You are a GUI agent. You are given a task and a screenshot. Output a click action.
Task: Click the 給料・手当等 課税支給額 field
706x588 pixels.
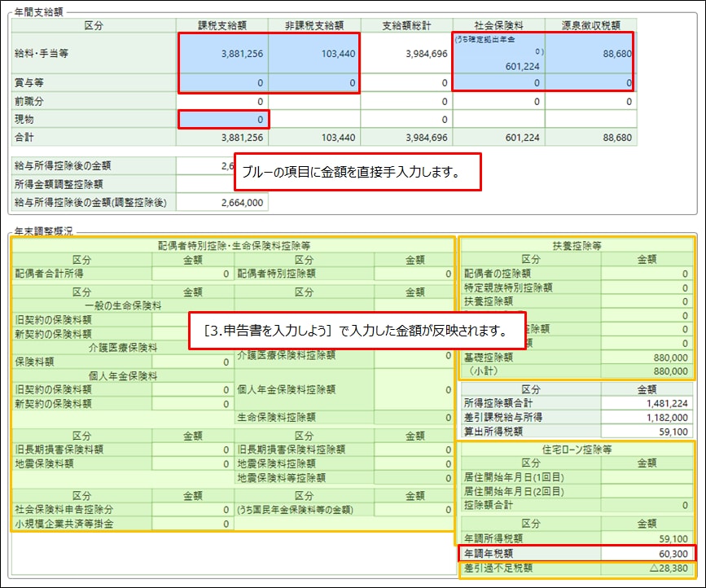click(222, 54)
